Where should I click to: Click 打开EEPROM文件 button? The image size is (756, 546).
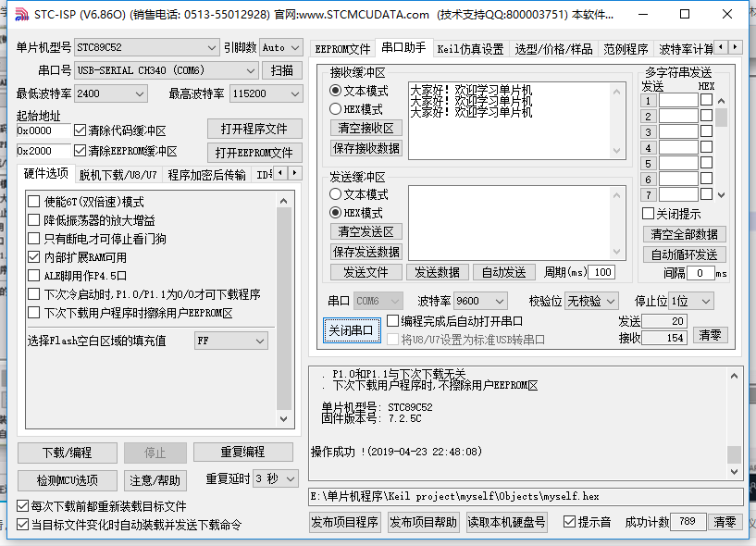[x=254, y=153]
